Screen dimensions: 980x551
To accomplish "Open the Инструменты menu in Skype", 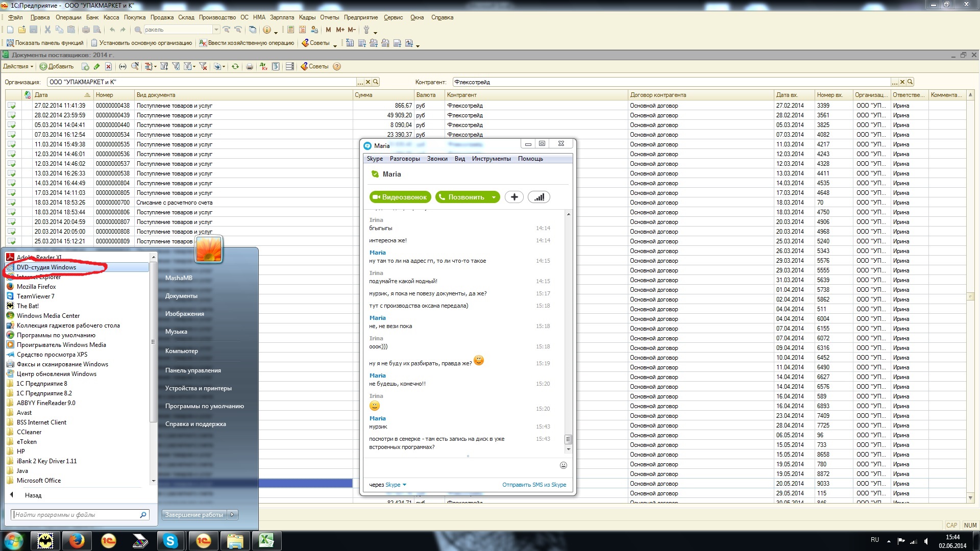I will [491, 159].
